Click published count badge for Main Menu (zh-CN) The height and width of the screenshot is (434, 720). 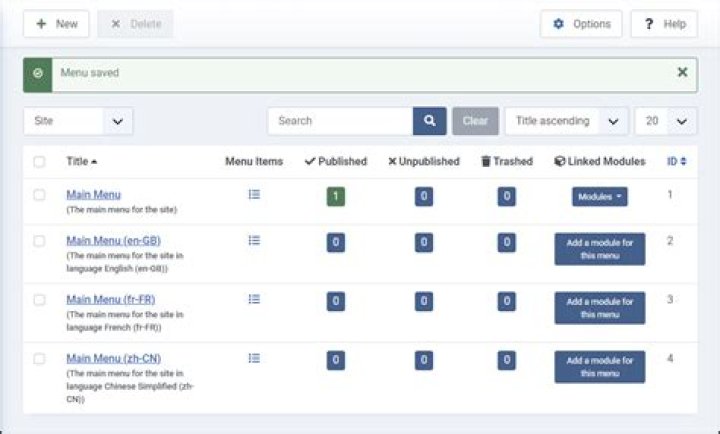coord(336,360)
